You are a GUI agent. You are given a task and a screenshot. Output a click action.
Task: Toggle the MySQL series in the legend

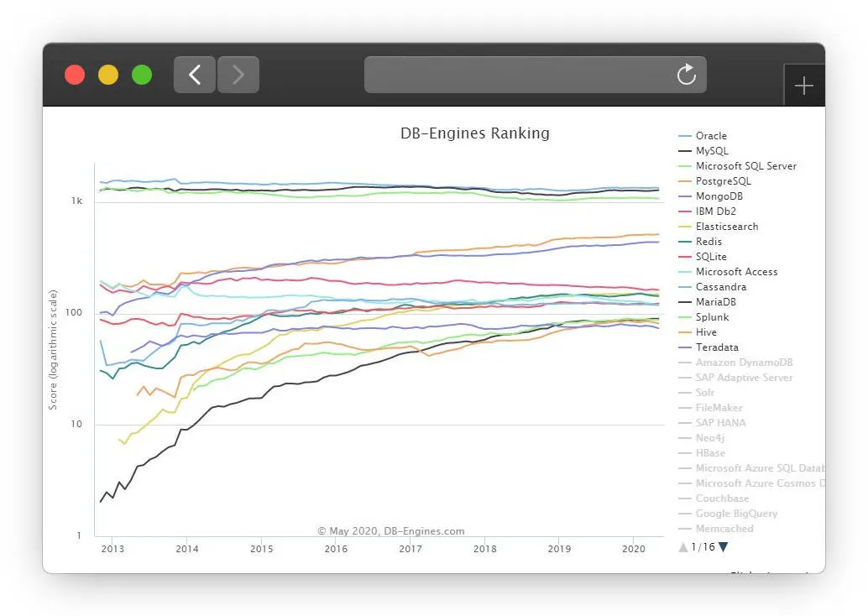tap(703, 150)
